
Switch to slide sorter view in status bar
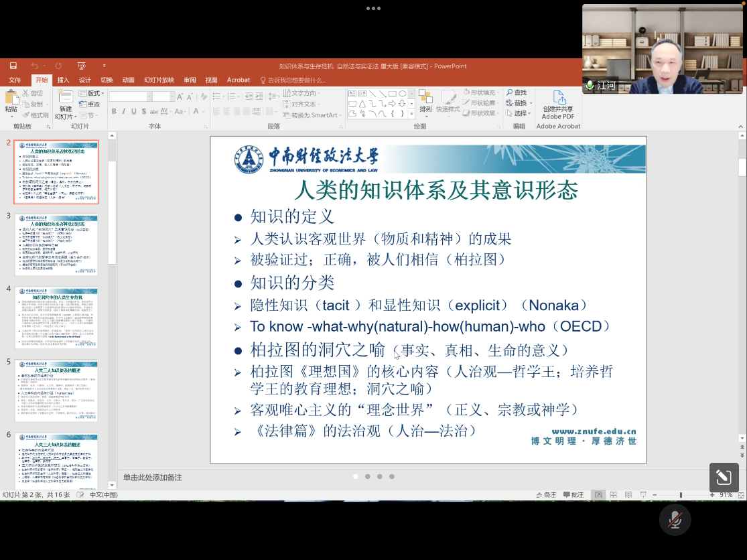(612, 495)
